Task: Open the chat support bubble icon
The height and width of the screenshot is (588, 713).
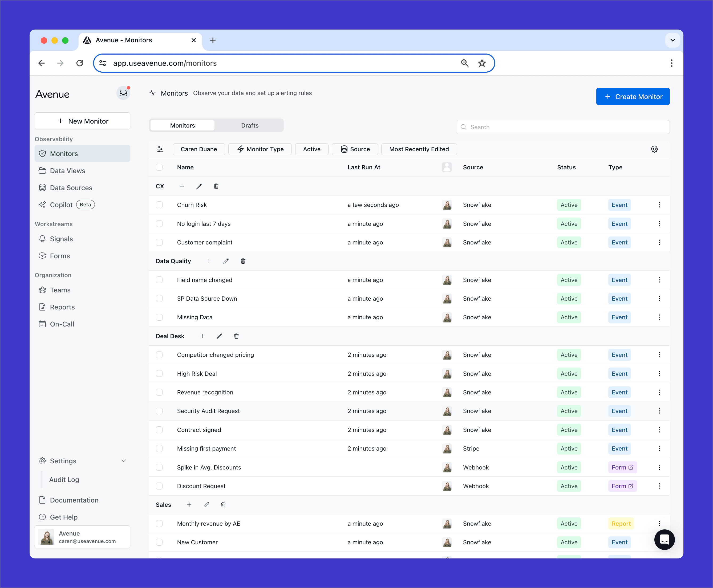Action: [664, 539]
